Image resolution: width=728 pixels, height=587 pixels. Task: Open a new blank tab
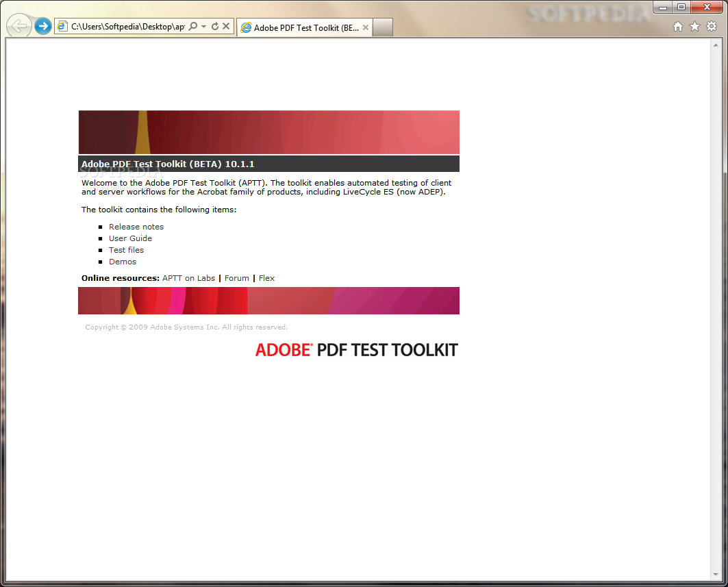[383, 27]
